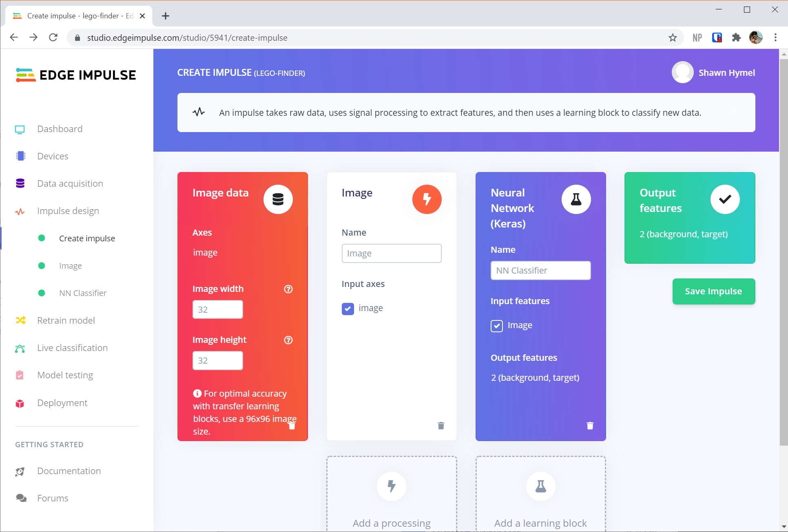
Task: Click the Neural Network Keras beaker icon
Action: 576,199
